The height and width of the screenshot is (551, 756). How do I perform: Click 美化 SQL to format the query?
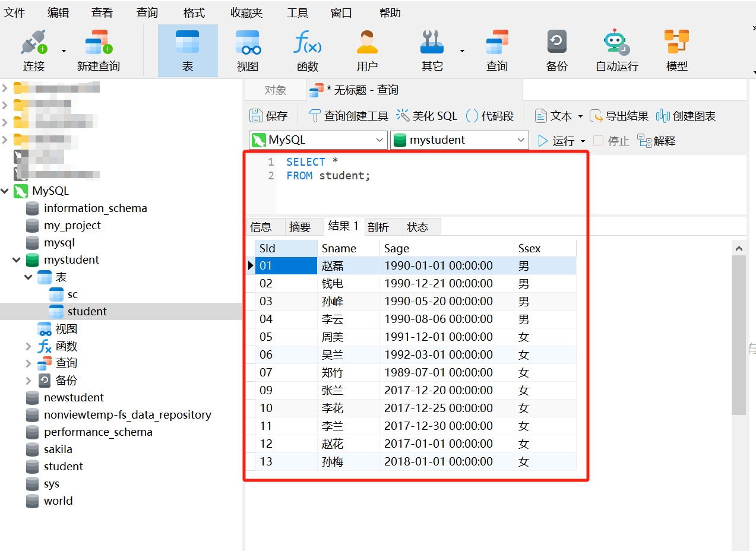coord(426,115)
